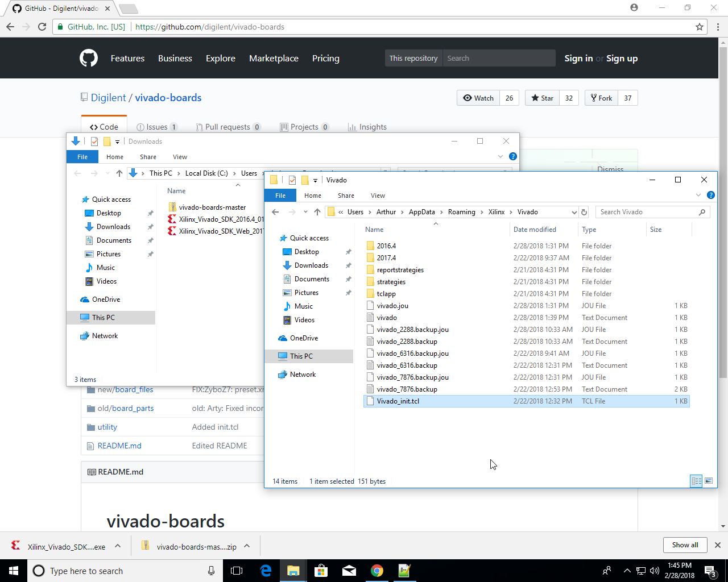Open Action Center notifications icon
The width and height of the screenshot is (728, 582).
click(x=710, y=571)
